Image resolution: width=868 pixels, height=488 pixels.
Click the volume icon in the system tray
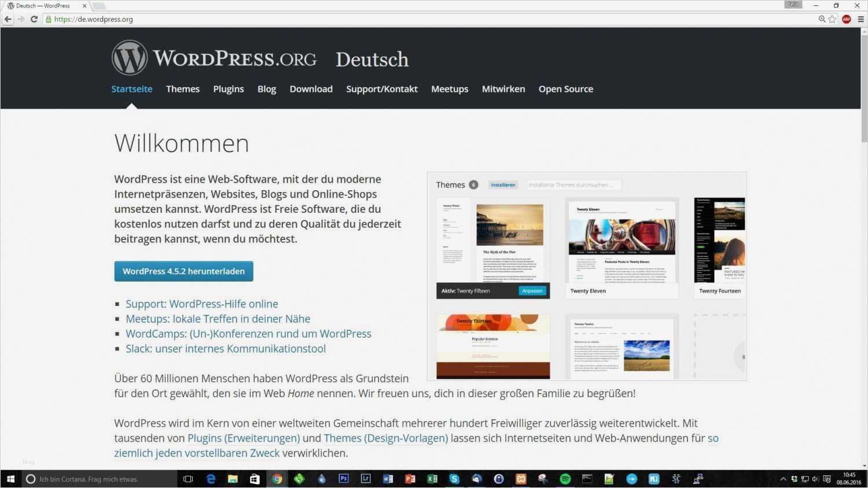point(815,479)
